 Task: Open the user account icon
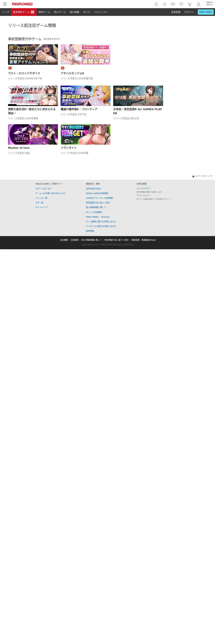[x=198, y=4]
